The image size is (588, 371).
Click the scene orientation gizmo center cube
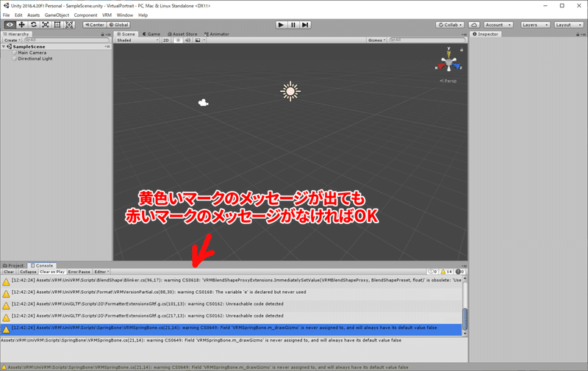pos(449,62)
